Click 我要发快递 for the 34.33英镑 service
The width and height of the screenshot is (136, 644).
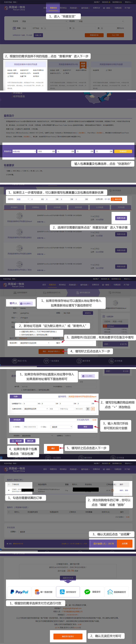(121, 266)
